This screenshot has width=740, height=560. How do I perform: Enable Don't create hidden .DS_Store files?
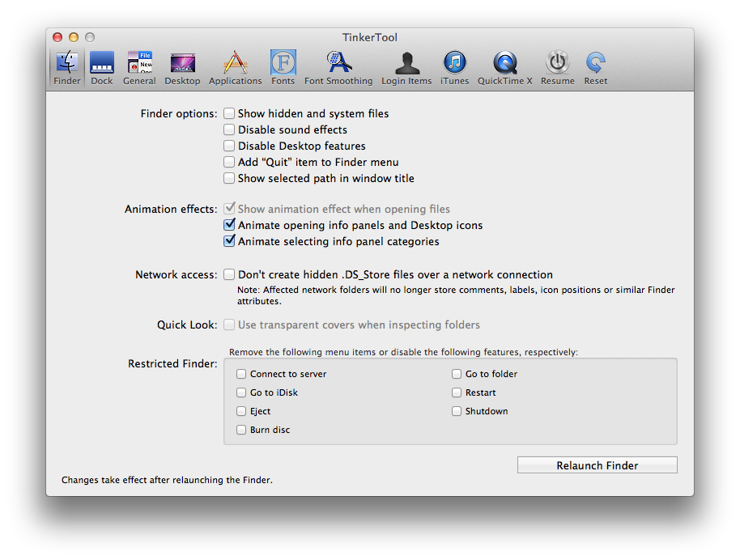229,274
